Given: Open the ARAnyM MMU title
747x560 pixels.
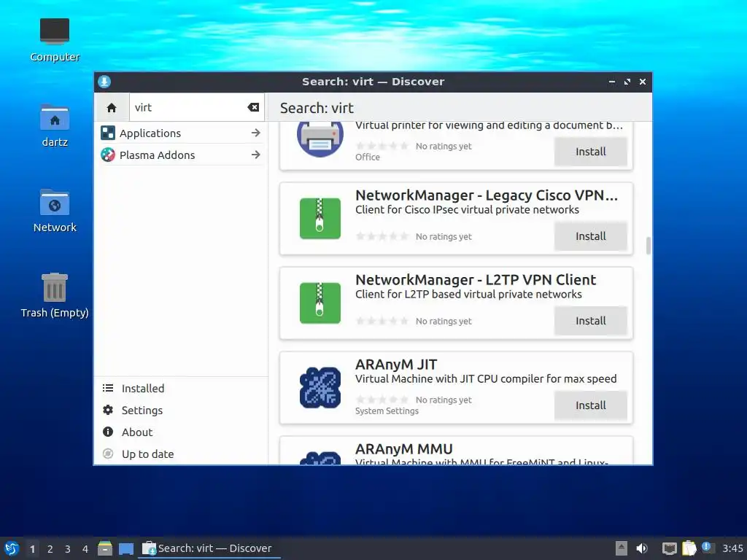Looking at the screenshot, I should coord(404,449).
